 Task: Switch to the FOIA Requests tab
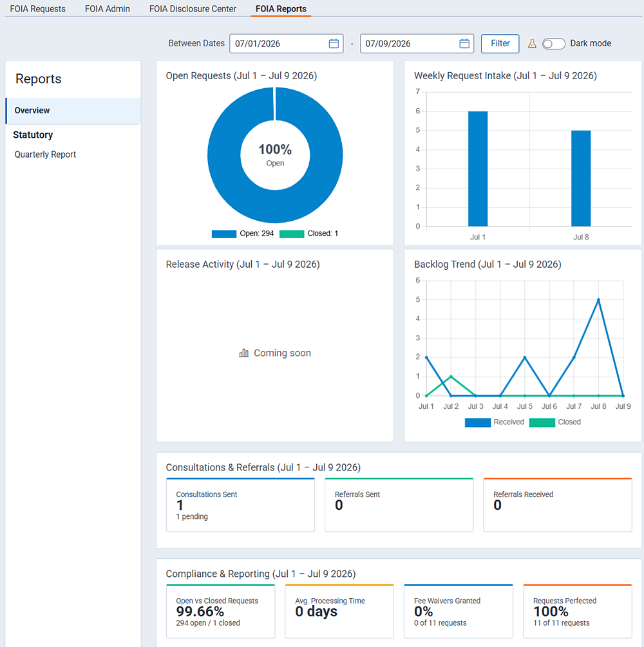tap(37, 8)
